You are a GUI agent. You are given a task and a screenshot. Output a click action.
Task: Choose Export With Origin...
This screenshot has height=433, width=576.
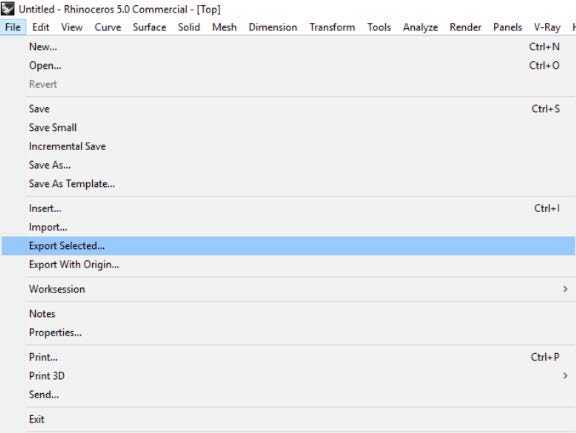pyautogui.click(x=288, y=264)
